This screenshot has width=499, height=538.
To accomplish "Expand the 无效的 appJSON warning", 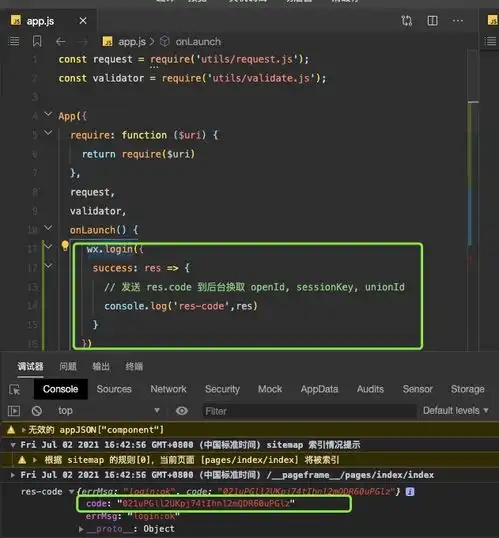I will pos(24,430).
